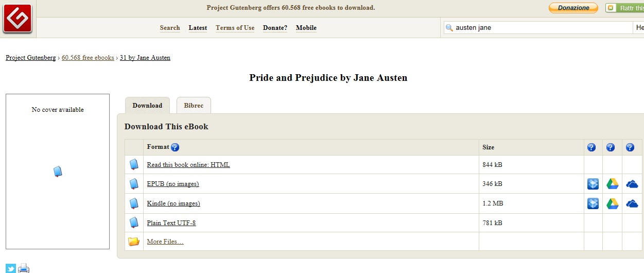
Task: Click the search field containing 'austen jane'
Action: pos(541,28)
